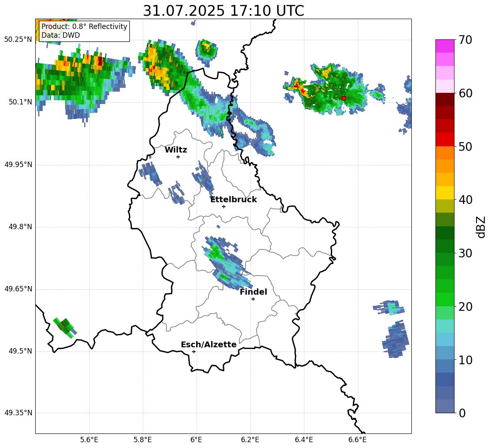Click the plot title 31.07.2025 17:10 UTC

(224, 11)
